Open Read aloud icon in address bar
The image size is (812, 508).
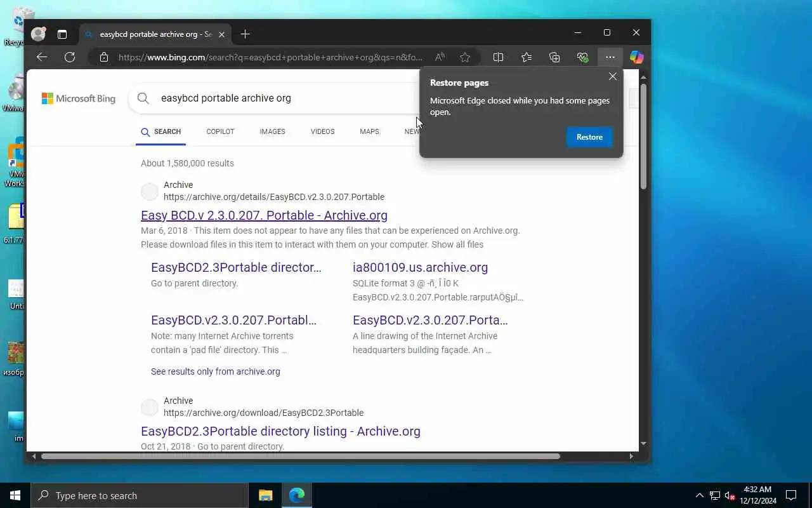point(440,57)
